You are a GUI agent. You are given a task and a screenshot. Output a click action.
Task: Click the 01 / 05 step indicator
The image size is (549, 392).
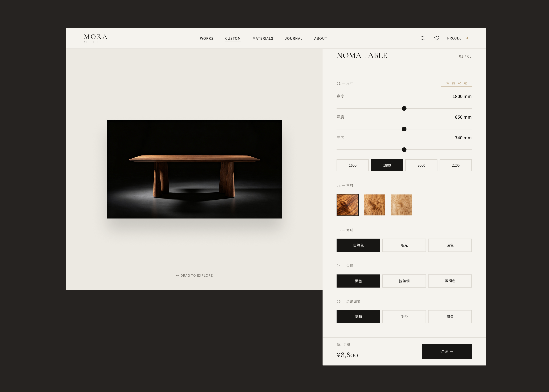coord(465,56)
